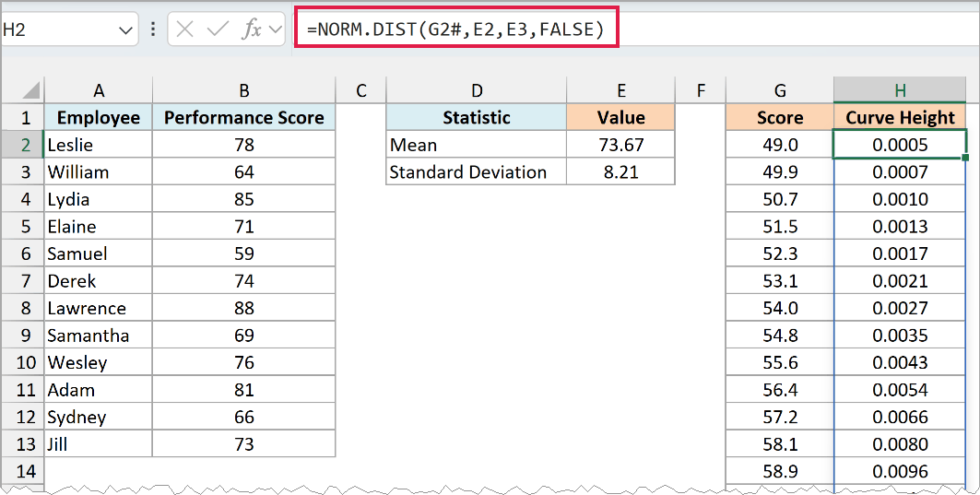The image size is (980, 495).
Task: Select the cell containing Samuel
Action: tap(98, 253)
